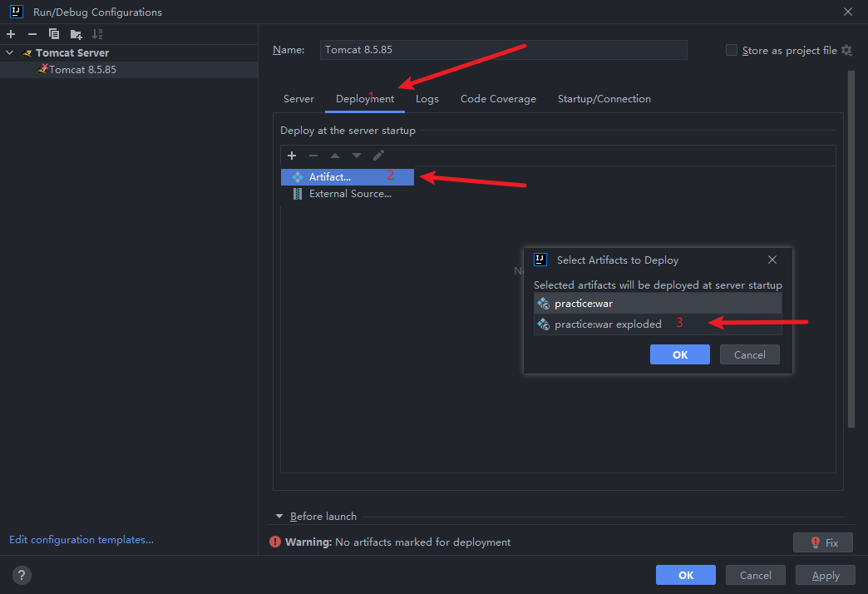Click into the Name input field
The height and width of the screenshot is (594, 868).
click(x=503, y=50)
